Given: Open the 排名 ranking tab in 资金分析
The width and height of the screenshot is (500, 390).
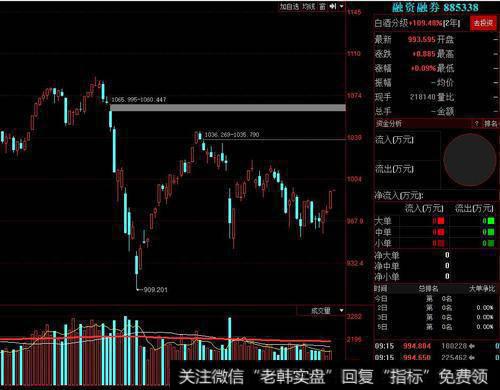Looking at the screenshot, I should [491, 124].
